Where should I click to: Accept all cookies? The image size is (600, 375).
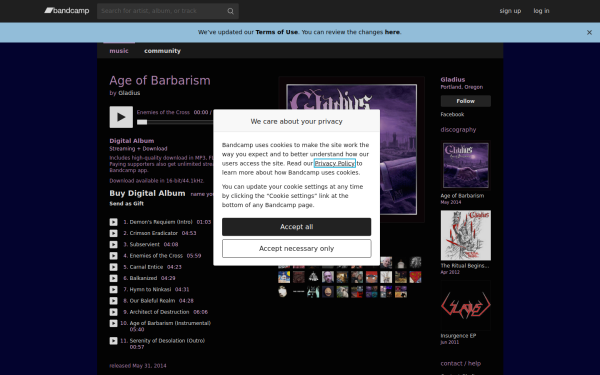point(297,227)
